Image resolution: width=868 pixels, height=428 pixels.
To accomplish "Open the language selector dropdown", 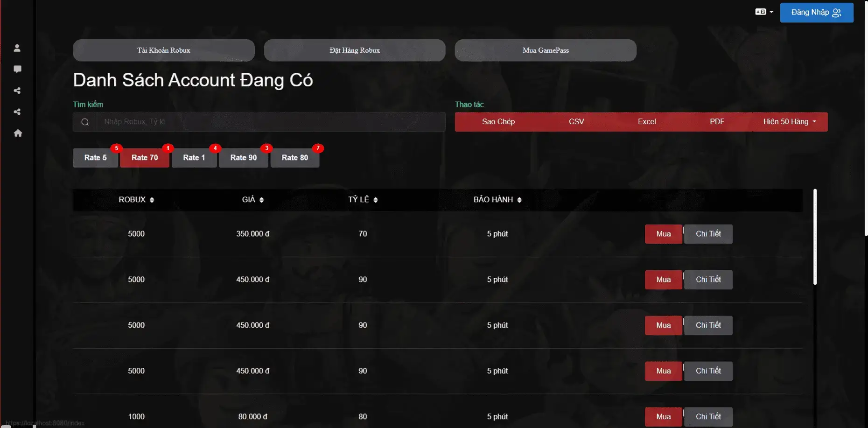I will coord(764,12).
